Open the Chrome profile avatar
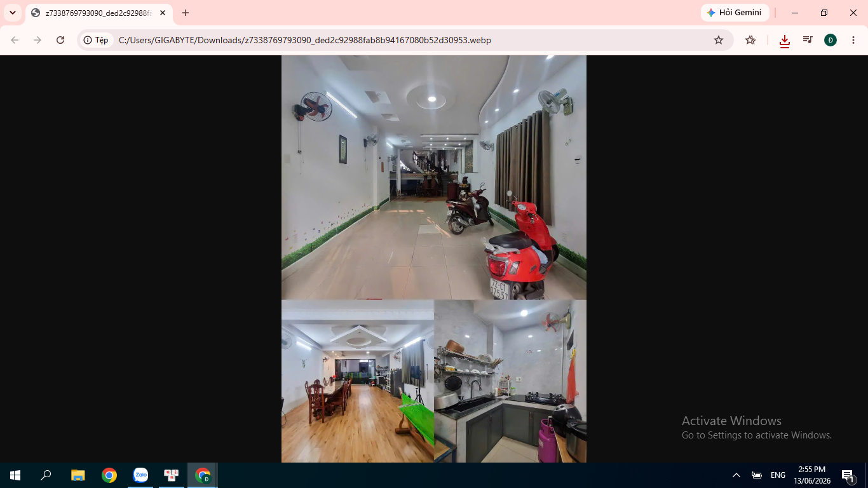868x488 pixels. (x=831, y=40)
